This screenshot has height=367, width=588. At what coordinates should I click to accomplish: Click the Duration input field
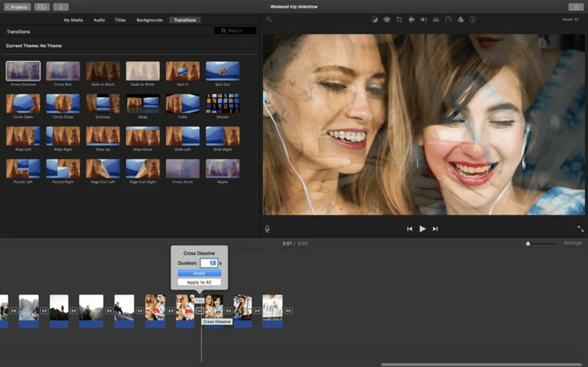tap(209, 263)
